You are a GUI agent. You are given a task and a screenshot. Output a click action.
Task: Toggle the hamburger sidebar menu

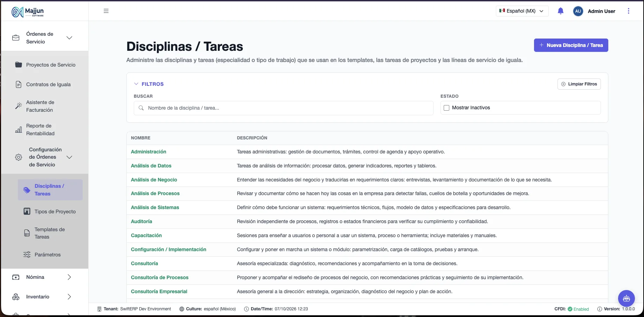tap(106, 11)
